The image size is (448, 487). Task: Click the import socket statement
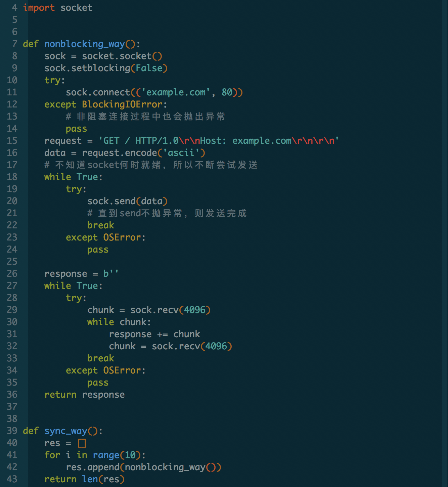57,7
